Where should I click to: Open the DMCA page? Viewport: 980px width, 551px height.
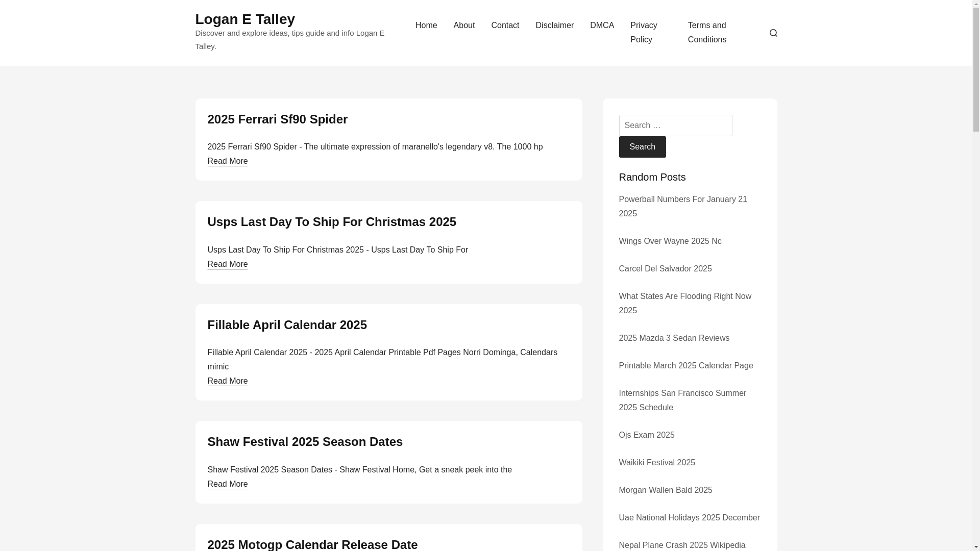coord(602,26)
